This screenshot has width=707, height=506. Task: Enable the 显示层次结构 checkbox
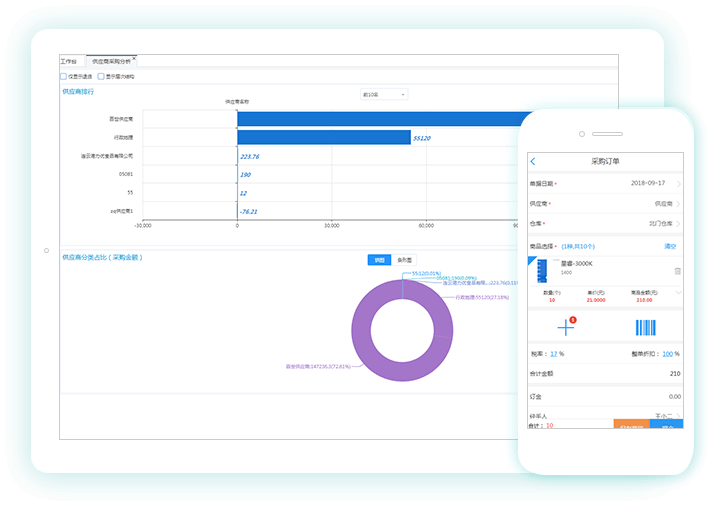coord(101,76)
